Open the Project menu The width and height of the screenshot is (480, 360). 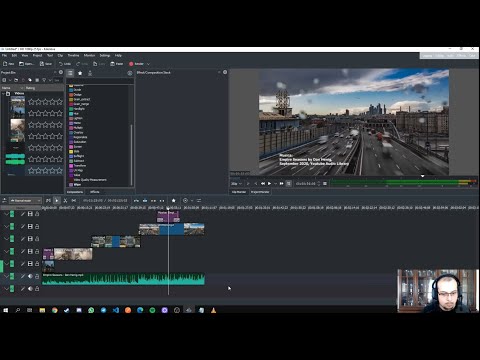[x=37, y=55]
